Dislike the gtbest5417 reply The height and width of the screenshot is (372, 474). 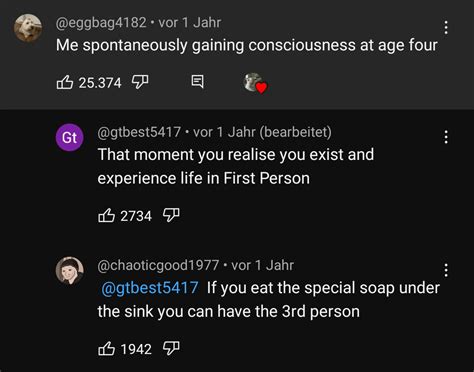171,215
